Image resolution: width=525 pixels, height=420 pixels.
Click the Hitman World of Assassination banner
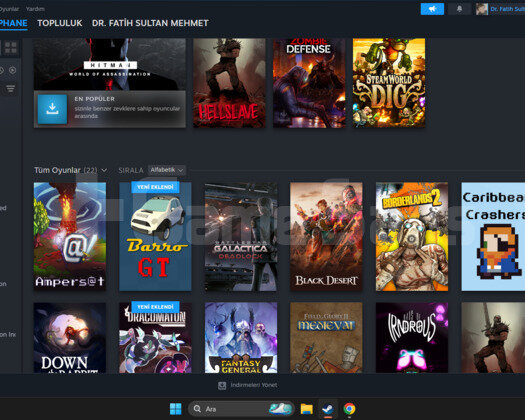(x=110, y=64)
